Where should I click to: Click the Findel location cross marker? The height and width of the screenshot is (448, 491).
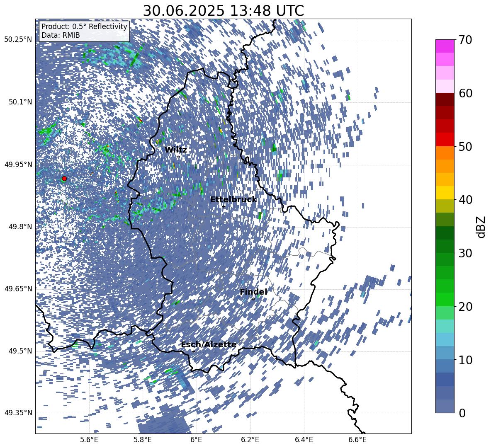click(253, 299)
